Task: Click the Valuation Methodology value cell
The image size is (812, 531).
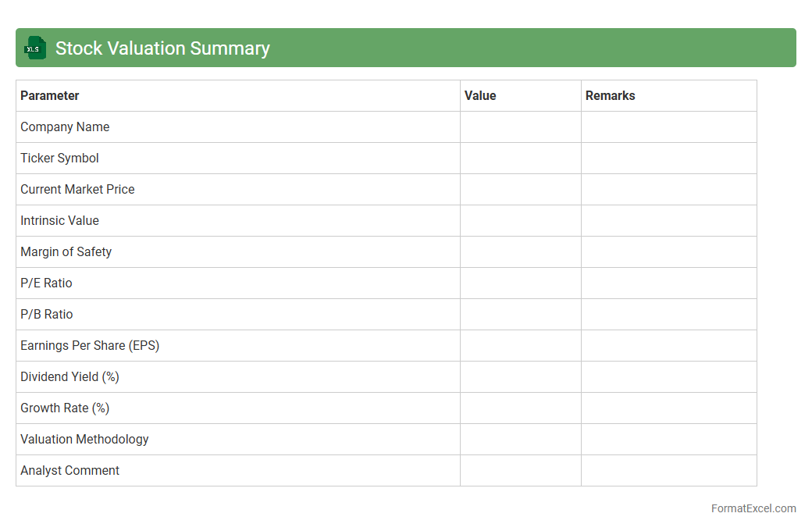Action: (x=520, y=440)
